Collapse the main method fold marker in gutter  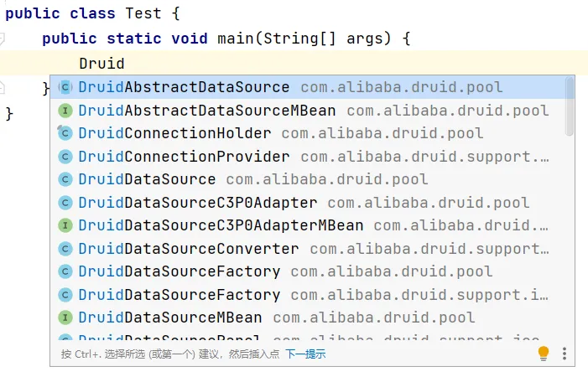tap(3, 39)
